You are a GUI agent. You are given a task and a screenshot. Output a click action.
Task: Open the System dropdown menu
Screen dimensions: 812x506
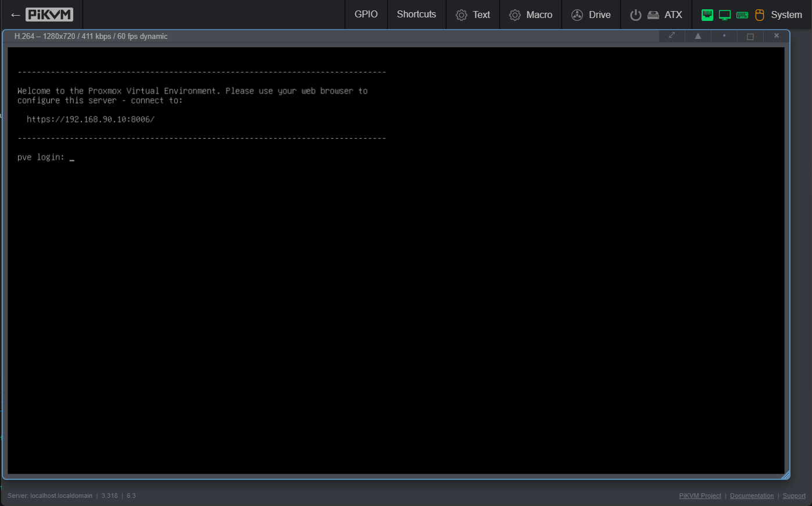786,15
